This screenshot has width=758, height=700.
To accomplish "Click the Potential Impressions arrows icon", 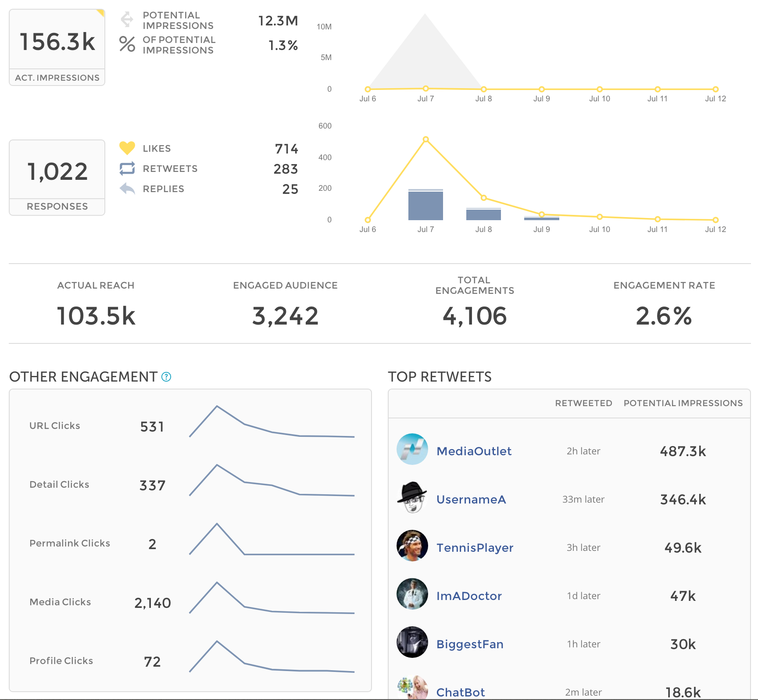I will 127,19.
